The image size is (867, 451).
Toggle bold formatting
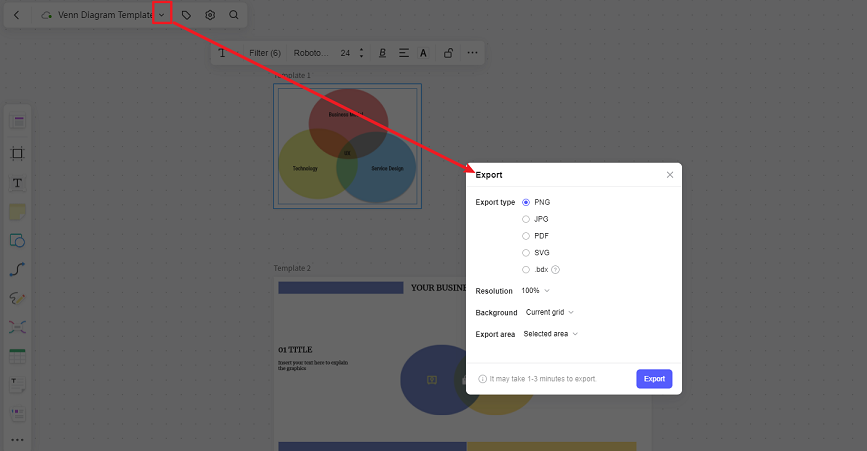pyautogui.click(x=382, y=53)
